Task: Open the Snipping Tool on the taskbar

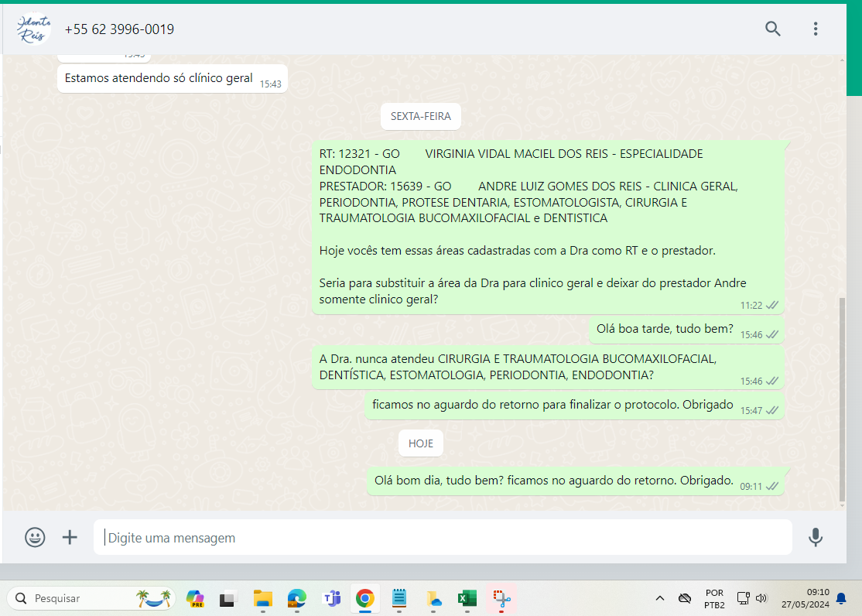Action: click(501, 598)
